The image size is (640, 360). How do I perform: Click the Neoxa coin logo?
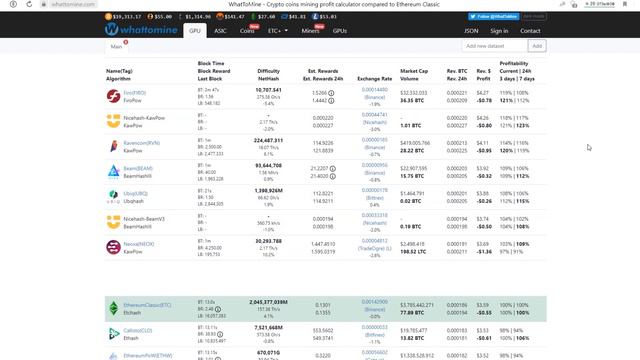point(113,247)
